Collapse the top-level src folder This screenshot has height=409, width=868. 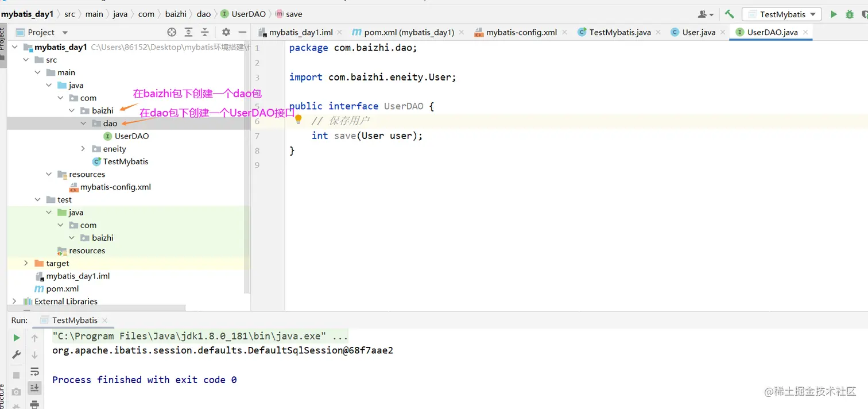[26, 60]
